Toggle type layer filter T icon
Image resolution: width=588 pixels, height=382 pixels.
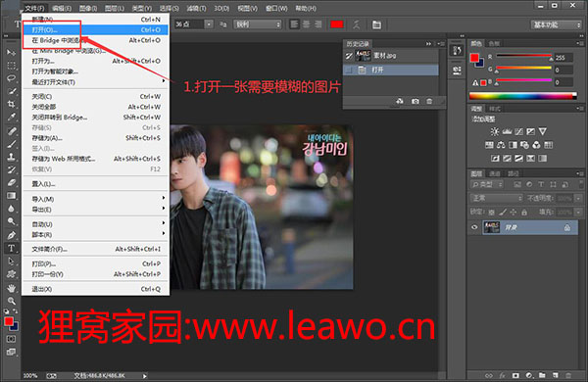coord(541,184)
